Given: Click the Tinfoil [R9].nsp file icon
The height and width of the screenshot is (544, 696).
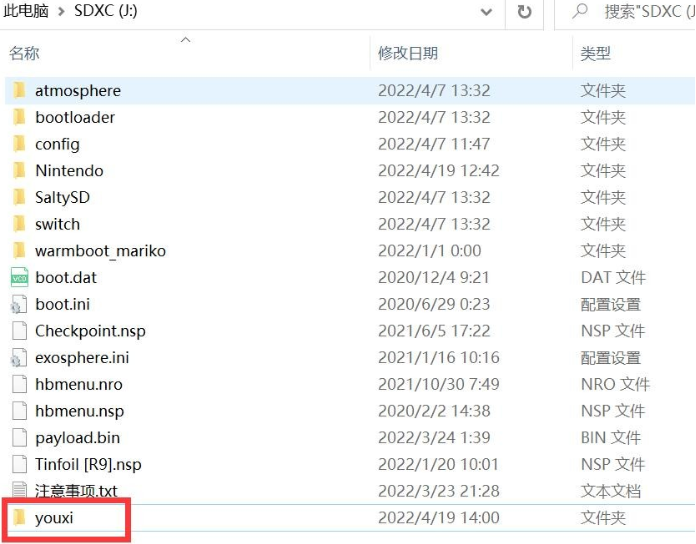Looking at the screenshot, I should (x=19, y=465).
